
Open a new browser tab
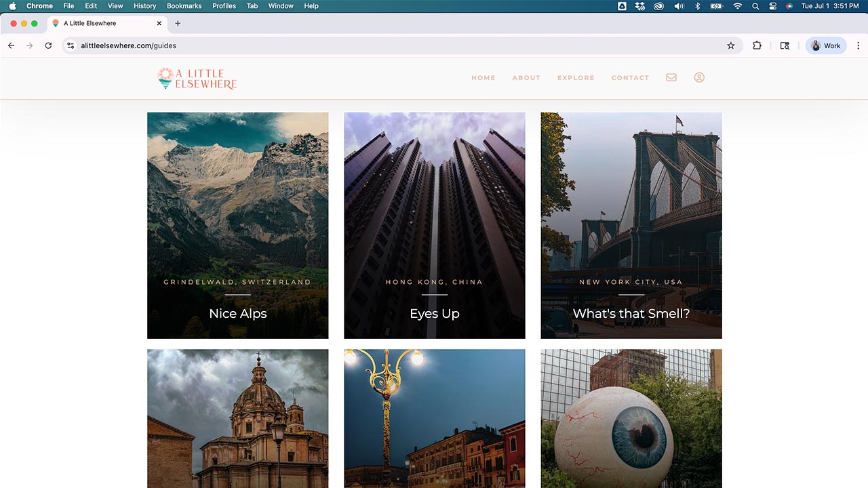click(178, 23)
